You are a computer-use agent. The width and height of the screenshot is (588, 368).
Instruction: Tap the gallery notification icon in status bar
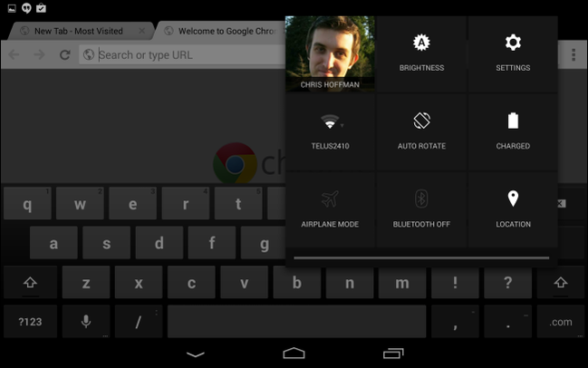(x=12, y=8)
